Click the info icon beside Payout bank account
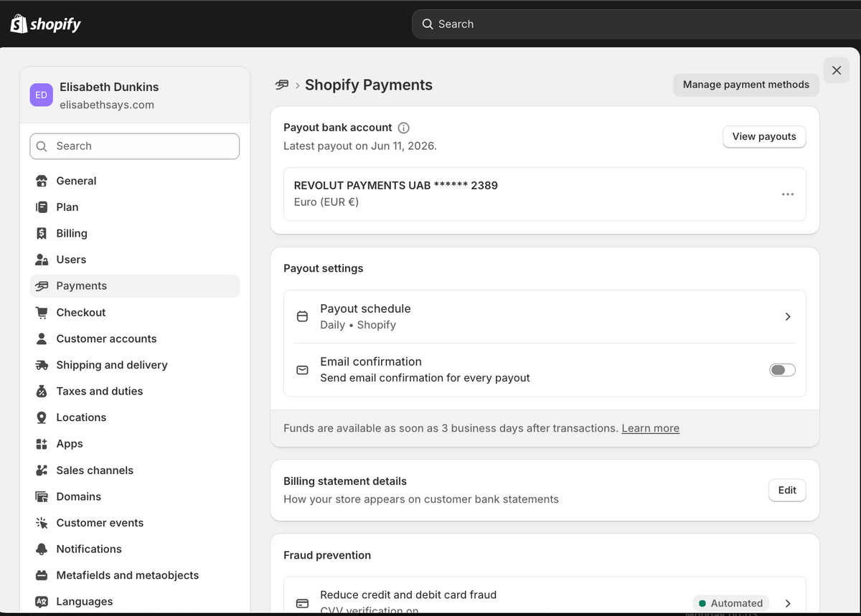Screen dimensions: 861x616 404,128
